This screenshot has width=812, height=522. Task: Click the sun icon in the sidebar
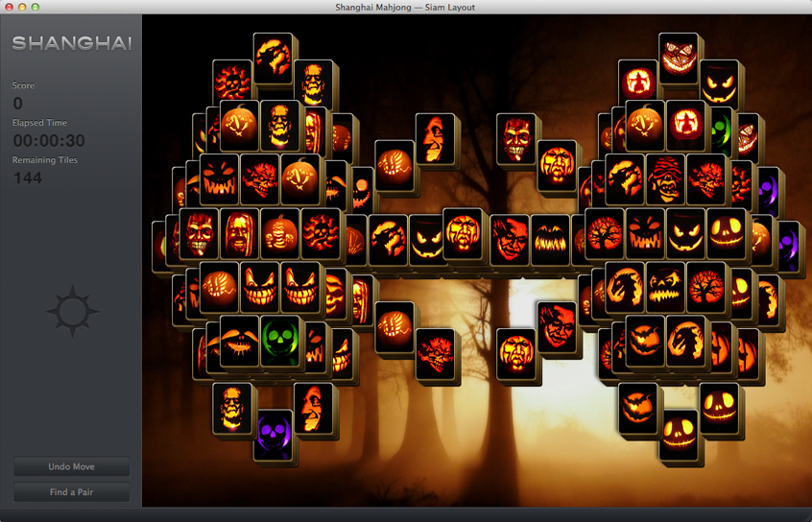72,312
